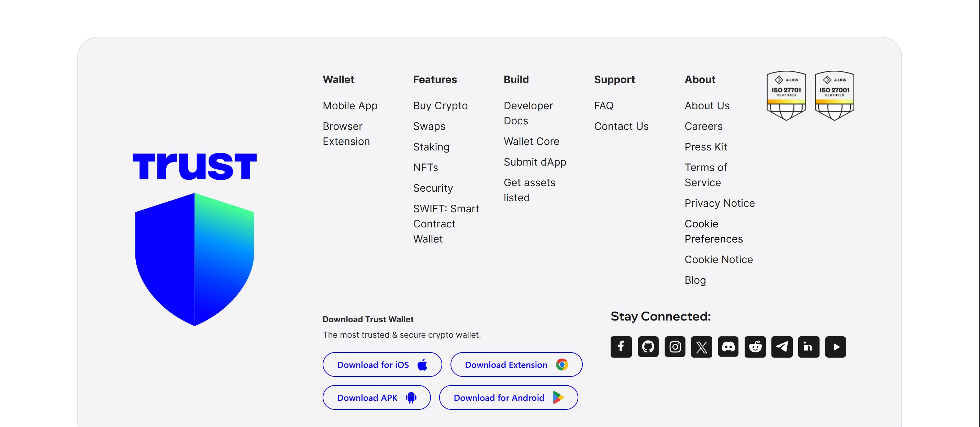
Task: Open the Telegram social icon
Action: (782, 346)
